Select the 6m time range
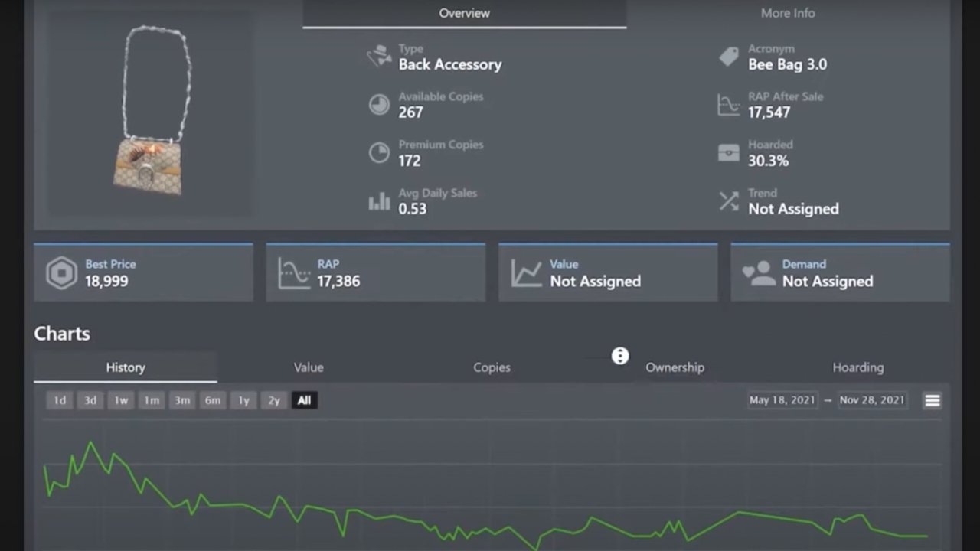 pyautogui.click(x=213, y=400)
